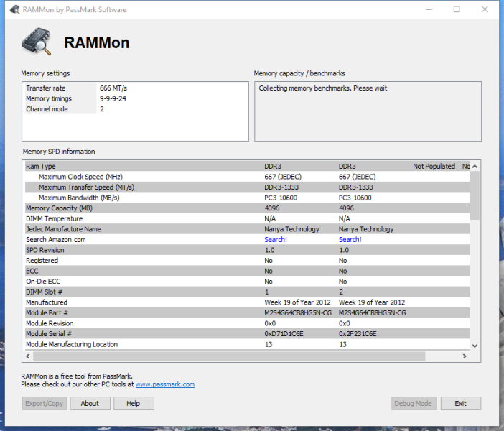The image size is (504, 431).
Task: Click the horizontal scrollbar thumb in SPD list
Action: (x=229, y=356)
